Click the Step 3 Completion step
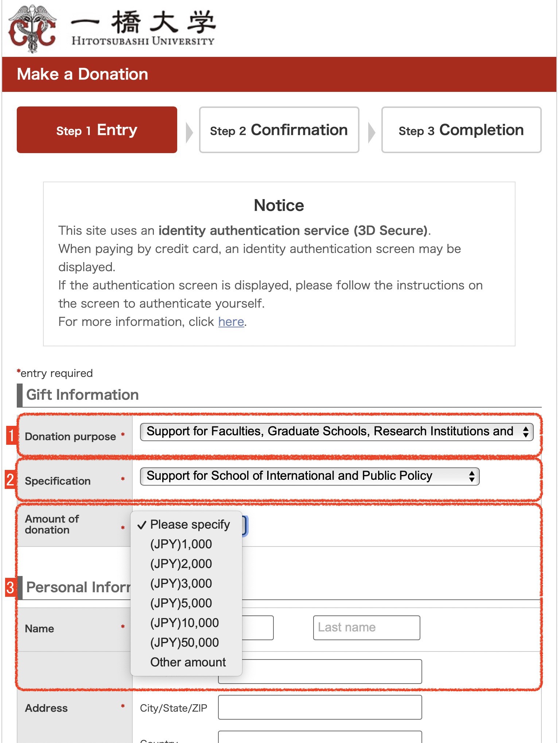 (461, 130)
